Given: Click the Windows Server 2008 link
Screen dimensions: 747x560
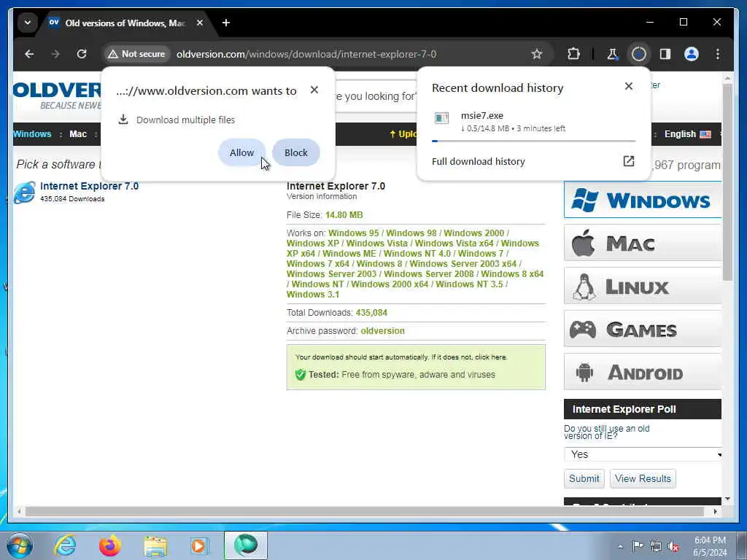Looking at the screenshot, I should click(429, 274).
